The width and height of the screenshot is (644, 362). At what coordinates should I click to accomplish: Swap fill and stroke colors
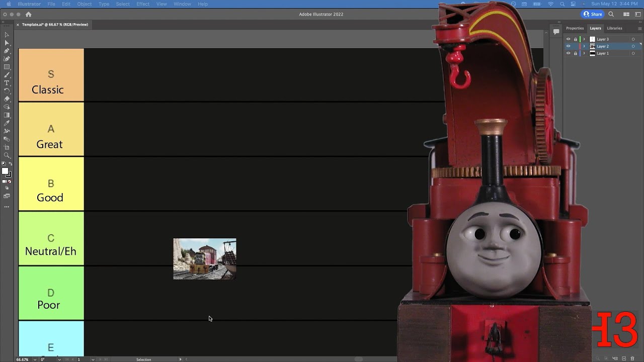[x=10, y=164]
